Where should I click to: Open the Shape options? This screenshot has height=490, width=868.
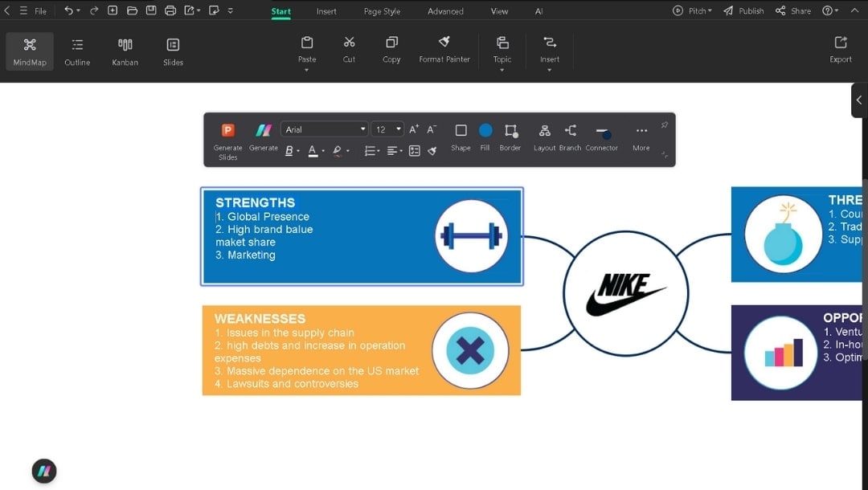click(x=461, y=137)
